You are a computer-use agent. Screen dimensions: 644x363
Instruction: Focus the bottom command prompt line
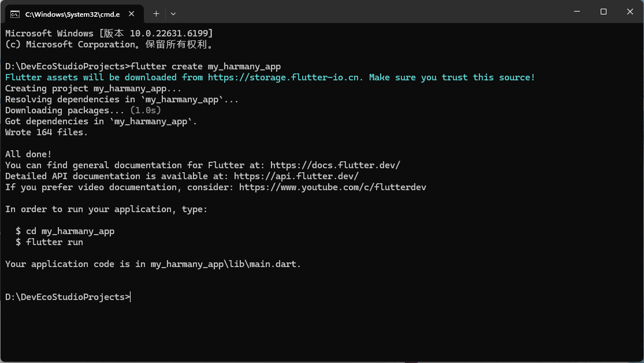[x=68, y=297]
